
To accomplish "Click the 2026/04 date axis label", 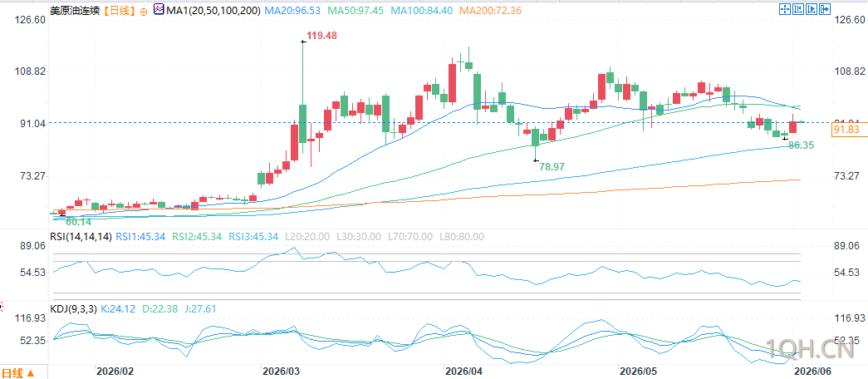I will click(x=463, y=370).
